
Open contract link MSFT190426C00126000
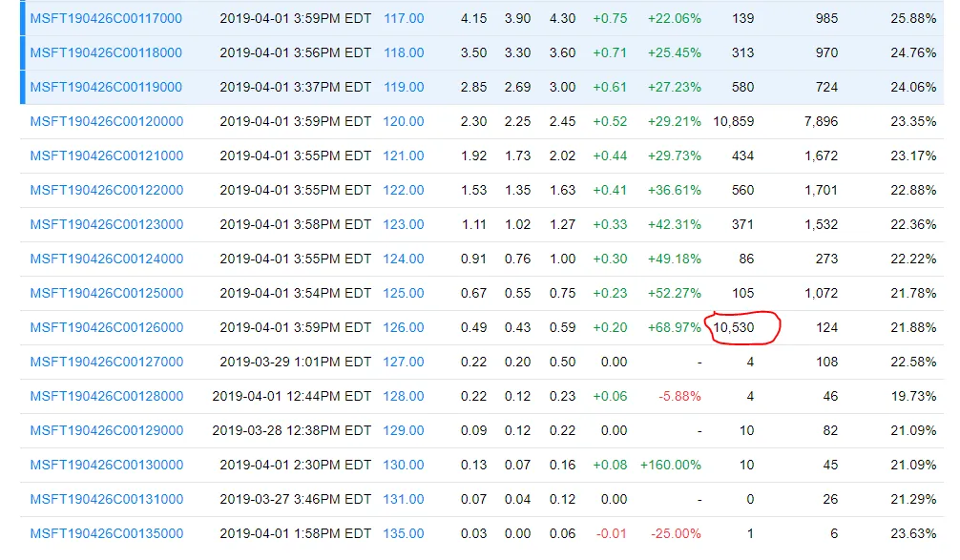click(x=106, y=327)
